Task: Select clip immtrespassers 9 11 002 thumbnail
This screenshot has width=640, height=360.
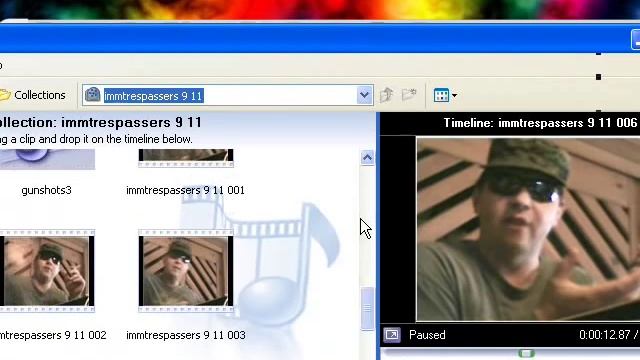Action: point(47,271)
